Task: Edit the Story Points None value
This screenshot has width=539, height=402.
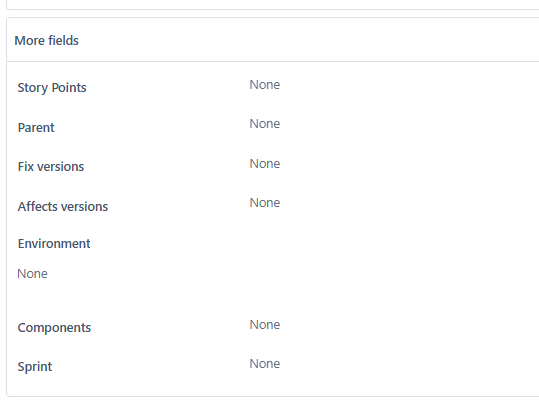Action: click(265, 85)
